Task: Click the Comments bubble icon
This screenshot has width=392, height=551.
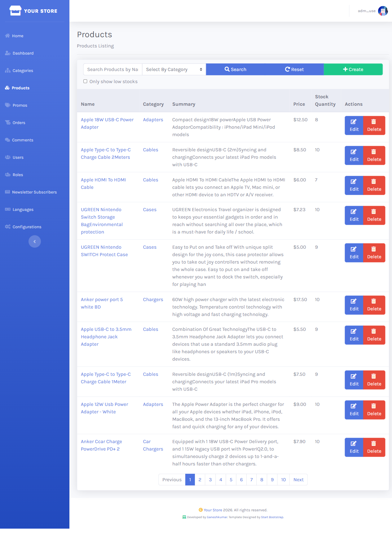Action: click(x=7, y=140)
